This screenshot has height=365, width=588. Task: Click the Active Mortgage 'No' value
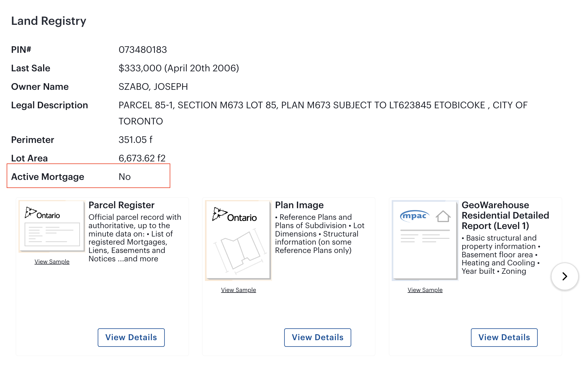click(125, 177)
